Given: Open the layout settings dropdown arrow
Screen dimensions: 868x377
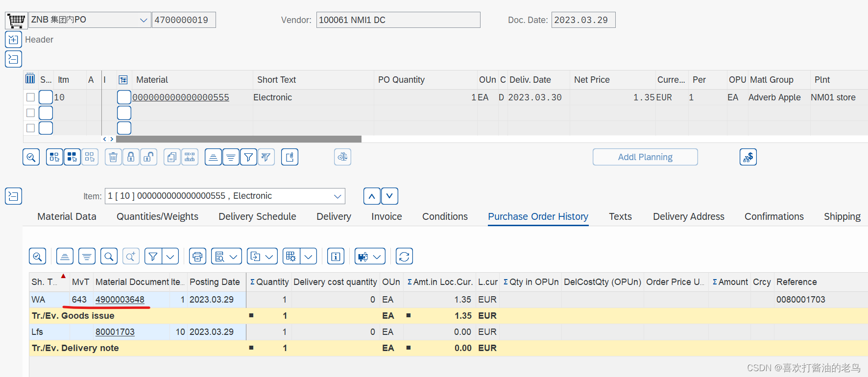Looking at the screenshot, I should (308, 257).
